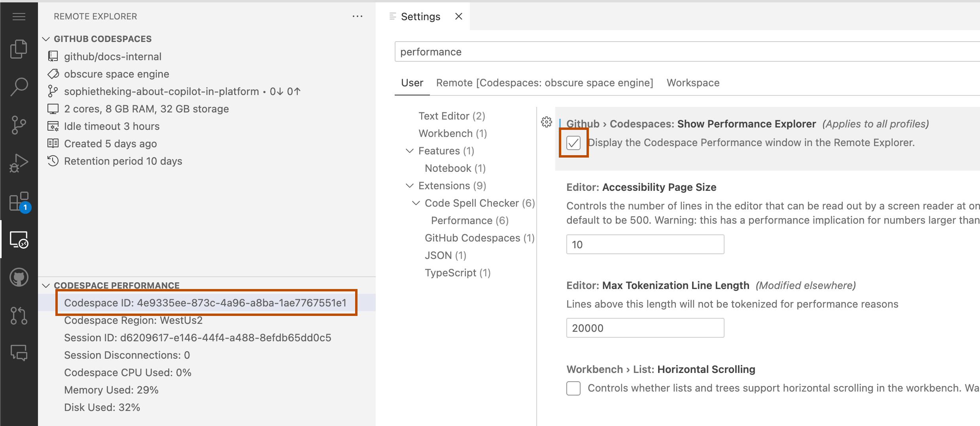Collapse the Extensions category in settings
Screen dimensions: 980x426
[409, 185]
